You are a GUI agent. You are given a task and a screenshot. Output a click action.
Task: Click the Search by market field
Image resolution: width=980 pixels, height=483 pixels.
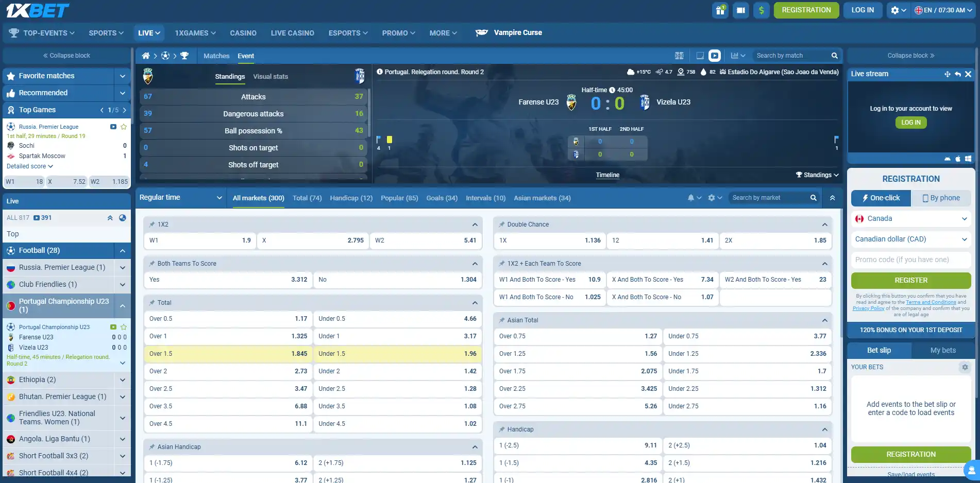coord(769,198)
